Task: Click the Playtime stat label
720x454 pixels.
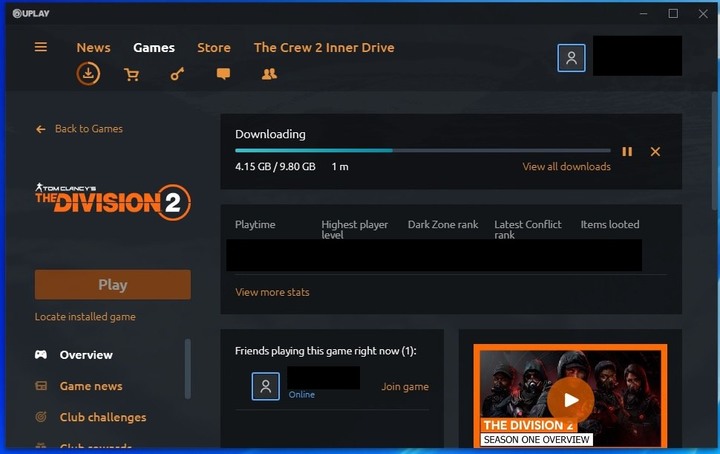Action: click(x=255, y=224)
